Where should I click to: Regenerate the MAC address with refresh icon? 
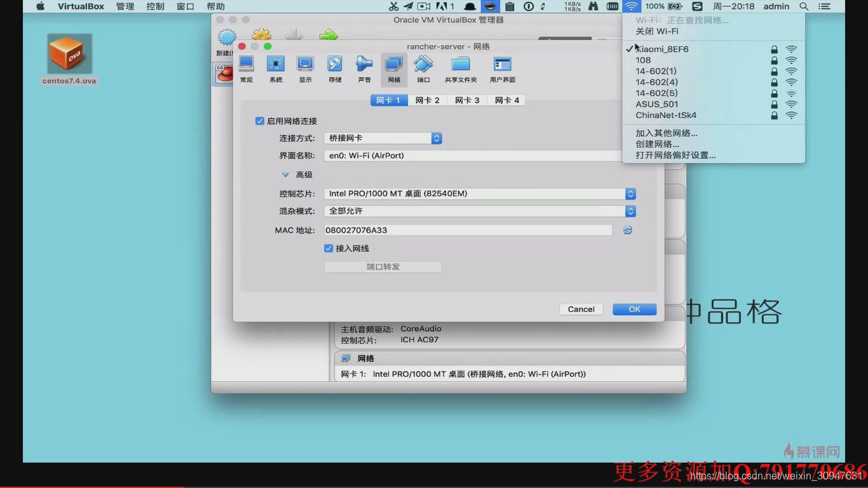click(x=628, y=230)
